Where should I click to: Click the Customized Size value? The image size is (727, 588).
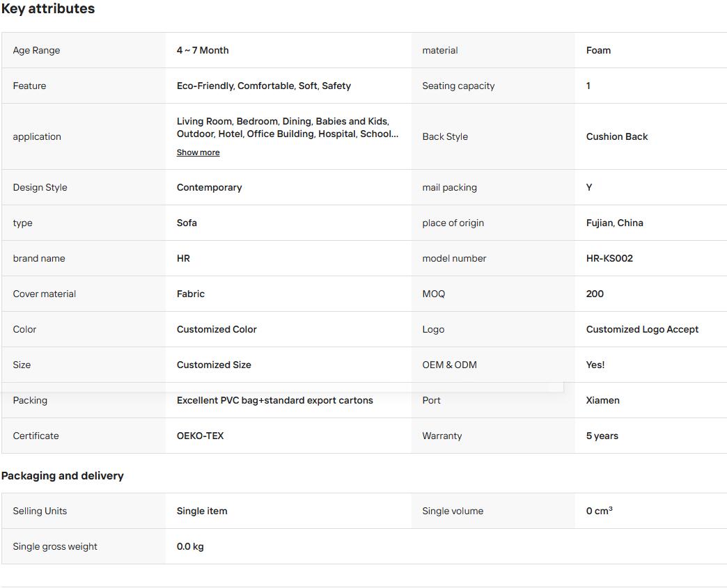tap(214, 365)
